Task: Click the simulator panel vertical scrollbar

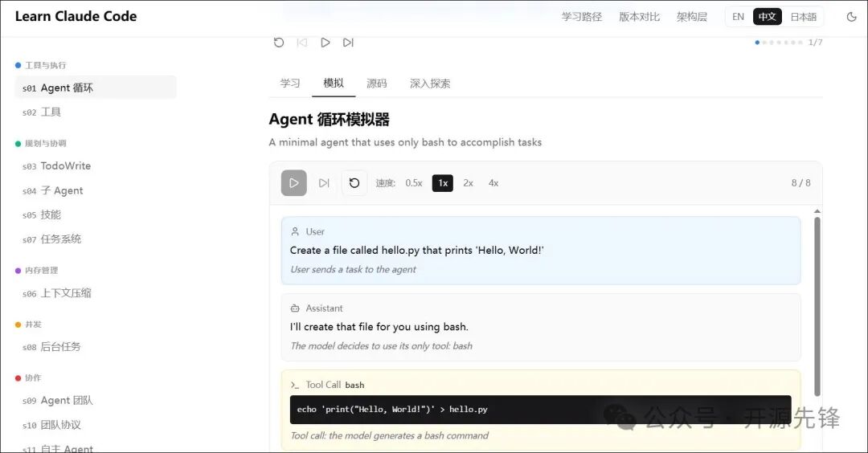Action: (x=817, y=306)
